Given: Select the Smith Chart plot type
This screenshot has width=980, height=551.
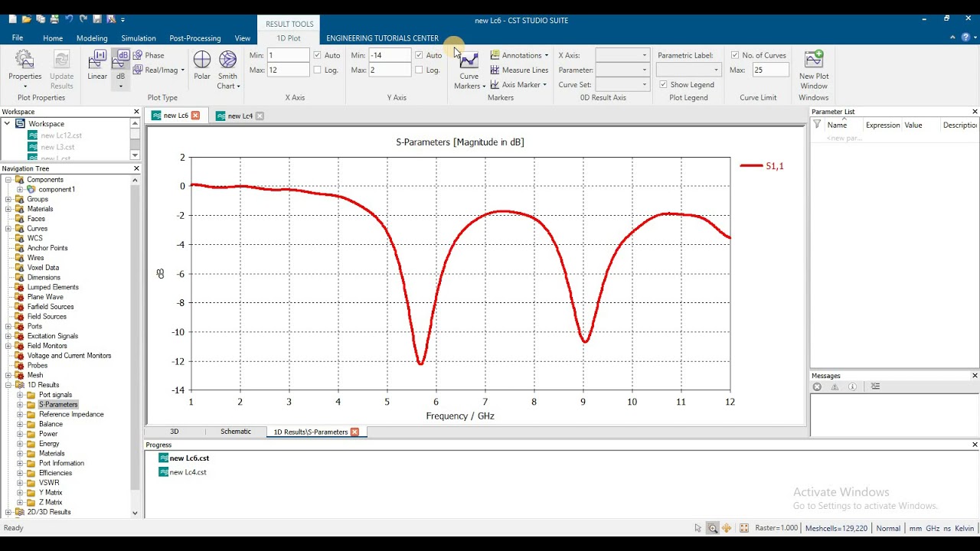Looking at the screenshot, I should [227, 70].
